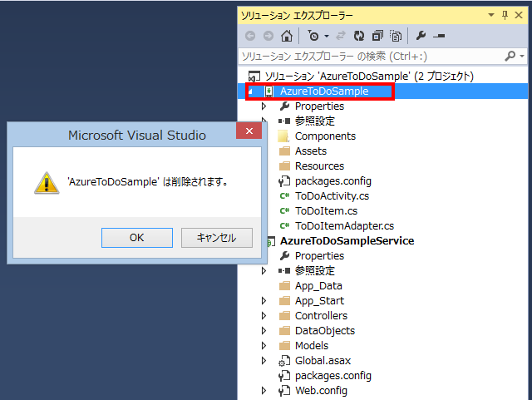
Task: Click the search magnifier icon
Action: (510, 56)
